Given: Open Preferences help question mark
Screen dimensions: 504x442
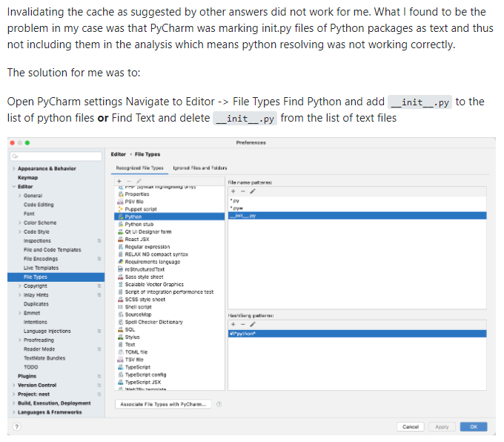Looking at the screenshot, I should (17, 426).
